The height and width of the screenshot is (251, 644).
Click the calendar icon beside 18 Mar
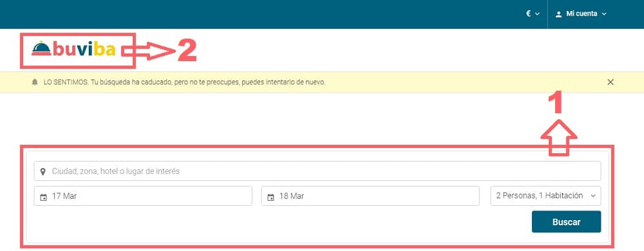coord(270,197)
